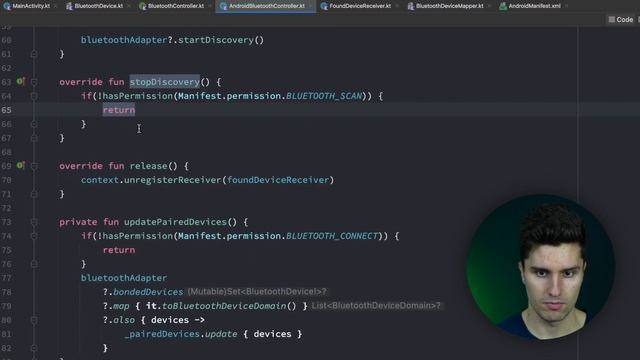Click the override gutter icon beside release function
This screenshot has height=360, width=640.
[20, 165]
